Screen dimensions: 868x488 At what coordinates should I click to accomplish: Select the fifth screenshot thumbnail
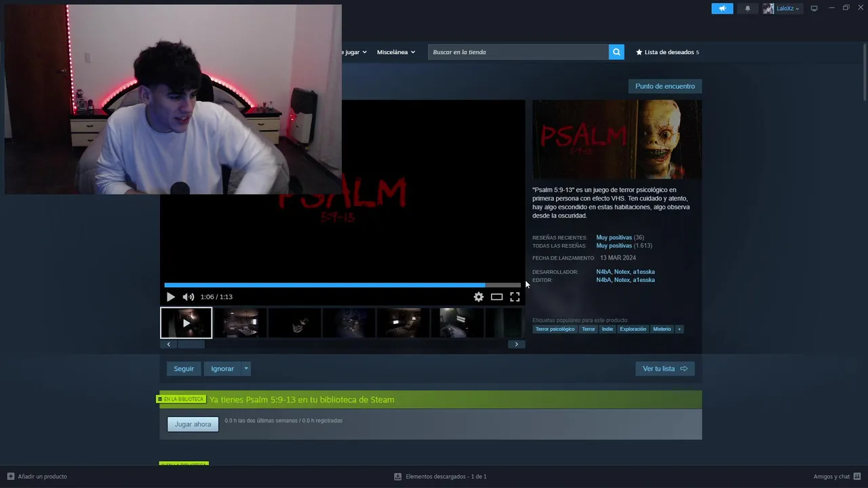403,323
